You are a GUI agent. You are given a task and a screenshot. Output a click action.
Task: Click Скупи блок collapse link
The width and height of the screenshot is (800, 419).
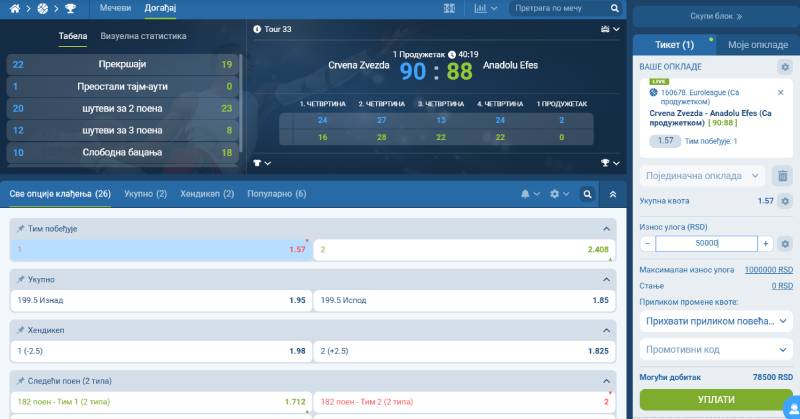pyautogui.click(x=716, y=16)
